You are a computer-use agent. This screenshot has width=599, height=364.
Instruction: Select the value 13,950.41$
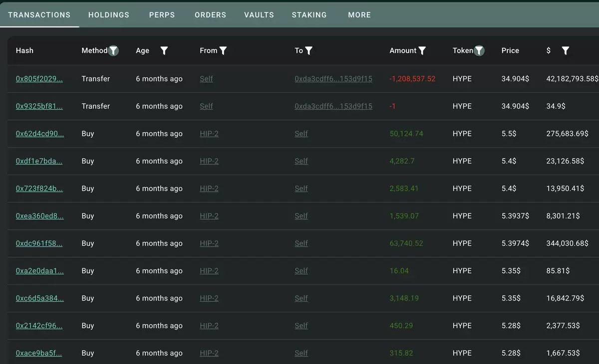click(x=566, y=188)
